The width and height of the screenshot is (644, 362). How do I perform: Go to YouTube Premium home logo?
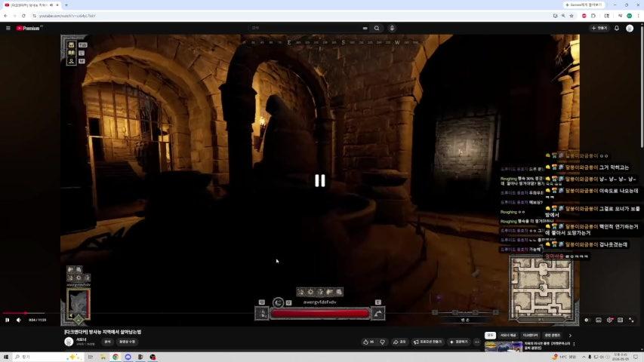(x=29, y=29)
